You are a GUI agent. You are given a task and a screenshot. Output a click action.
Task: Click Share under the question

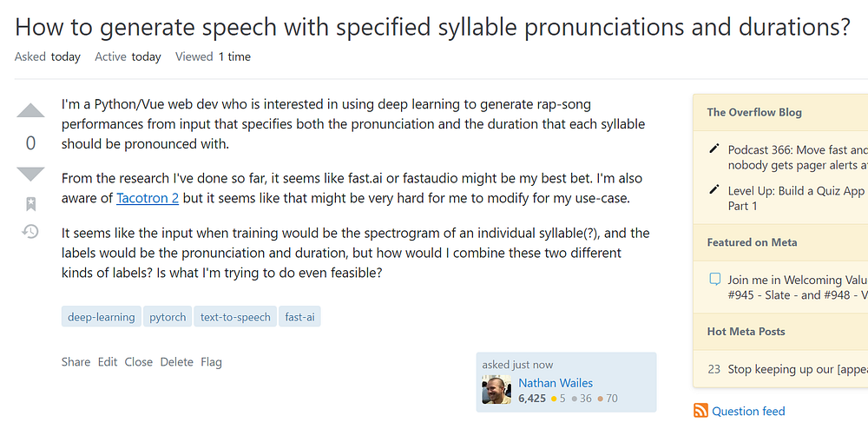[x=76, y=361]
